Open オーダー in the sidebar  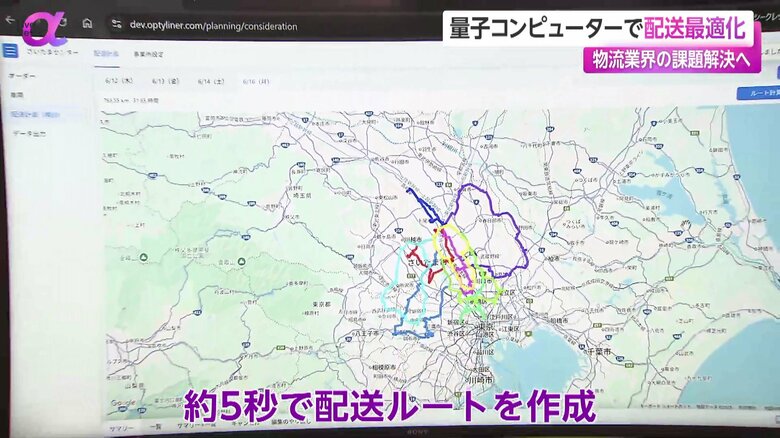(x=22, y=76)
